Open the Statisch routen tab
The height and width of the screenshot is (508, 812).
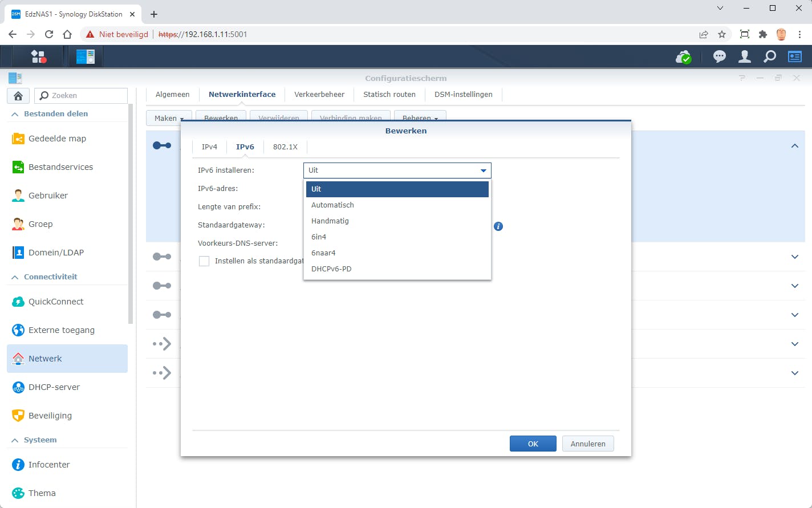[x=389, y=95]
